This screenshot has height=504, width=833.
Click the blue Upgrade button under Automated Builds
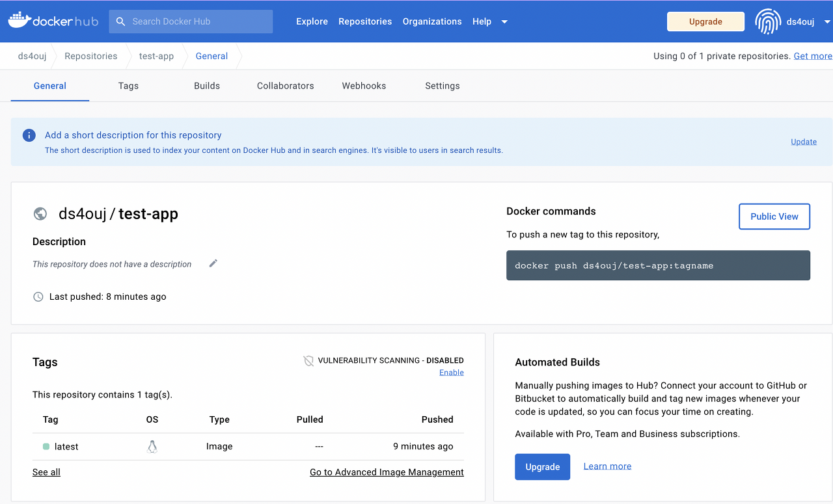point(543,467)
